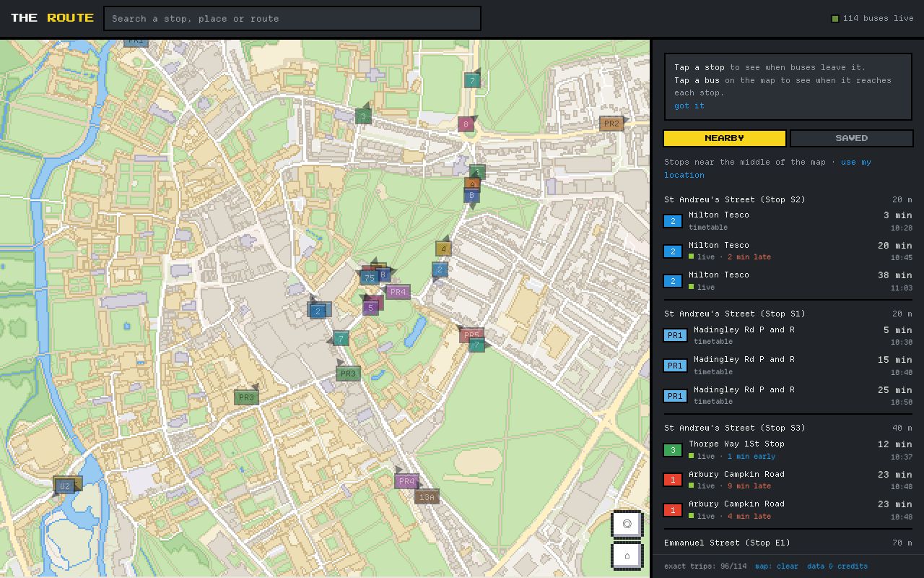The height and width of the screenshot is (578, 924).
Task: Tap the PR2 bus marker on map
Action: (x=611, y=124)
